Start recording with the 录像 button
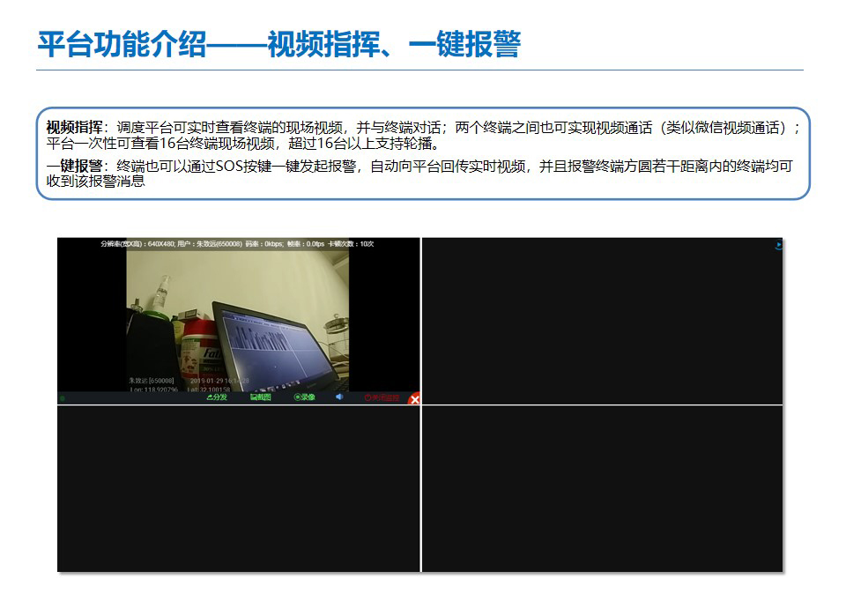The width and height of the screenshot is (846, 616). (305, 397)
